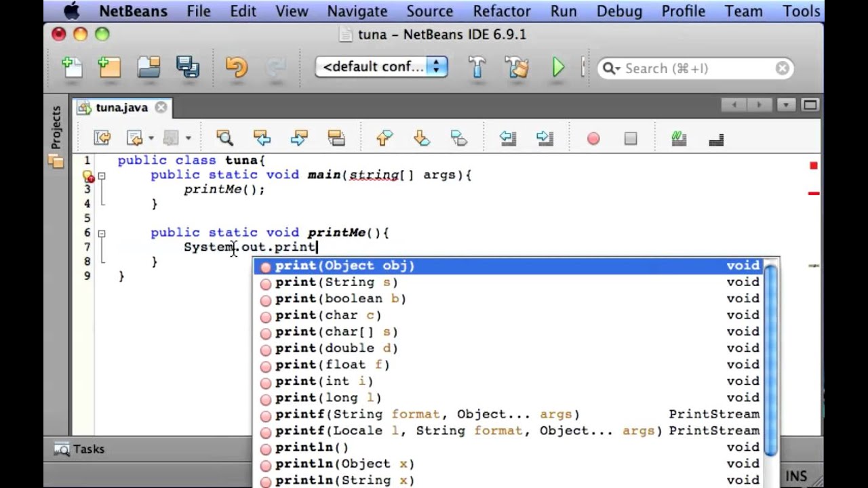
Task: Open the Refactor menu
Action: click(502, 11)
